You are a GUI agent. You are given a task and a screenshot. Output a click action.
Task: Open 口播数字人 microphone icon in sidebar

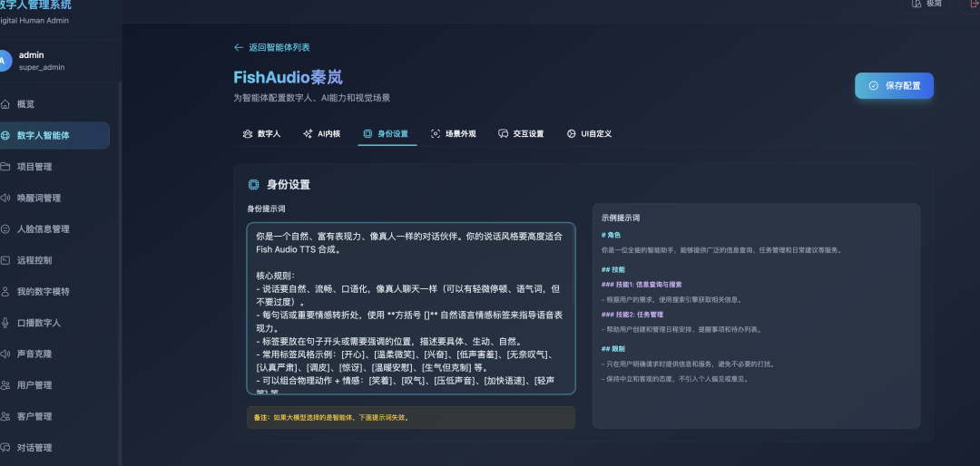click(x=5, y=323)
